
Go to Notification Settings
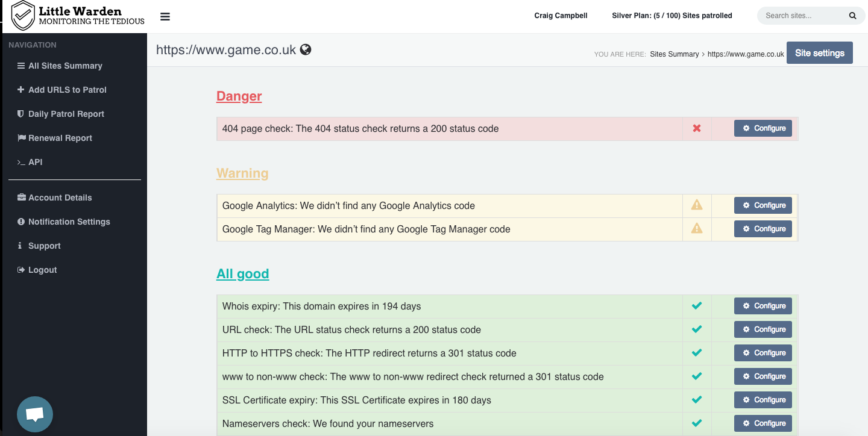point(69,222)
